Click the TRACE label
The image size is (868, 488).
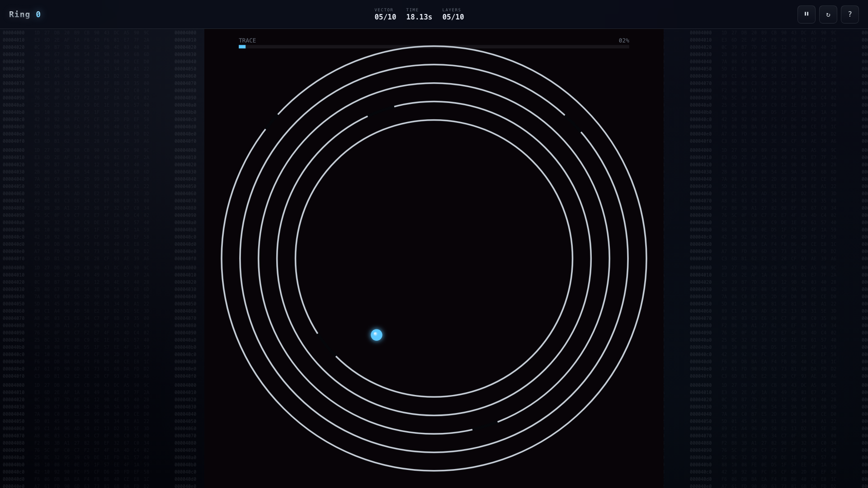(x=247, y=41)
